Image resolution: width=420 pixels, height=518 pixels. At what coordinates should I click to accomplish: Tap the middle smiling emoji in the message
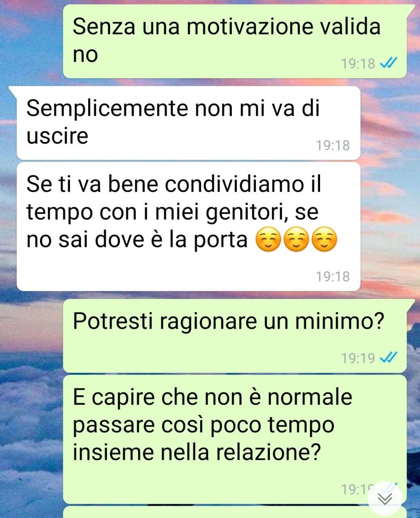click(296, 240)
